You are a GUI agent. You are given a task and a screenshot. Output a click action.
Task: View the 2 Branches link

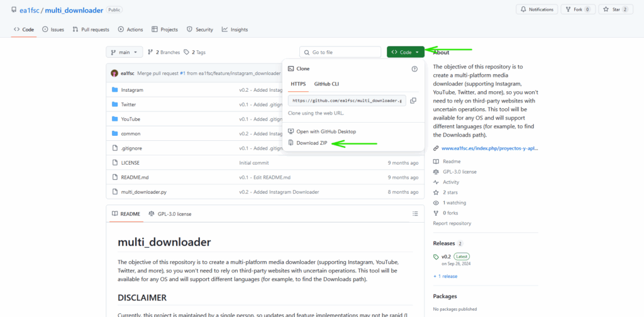164,52
